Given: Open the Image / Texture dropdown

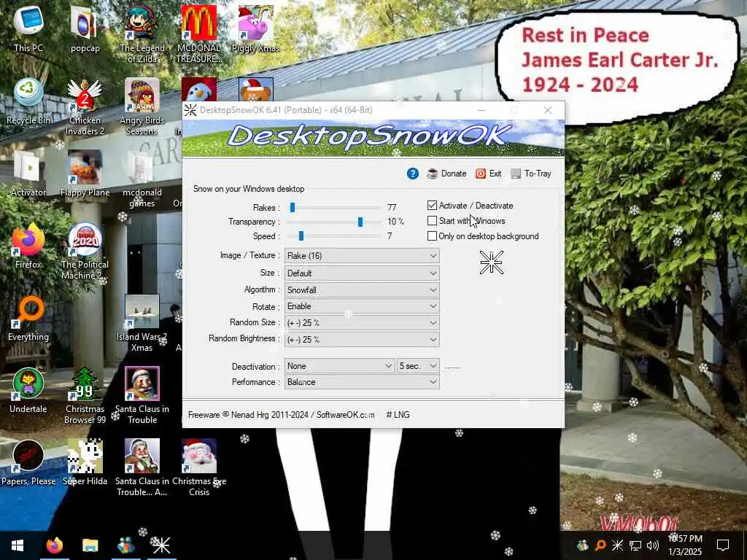Looking at the screenshot, I should coord(362,256).
